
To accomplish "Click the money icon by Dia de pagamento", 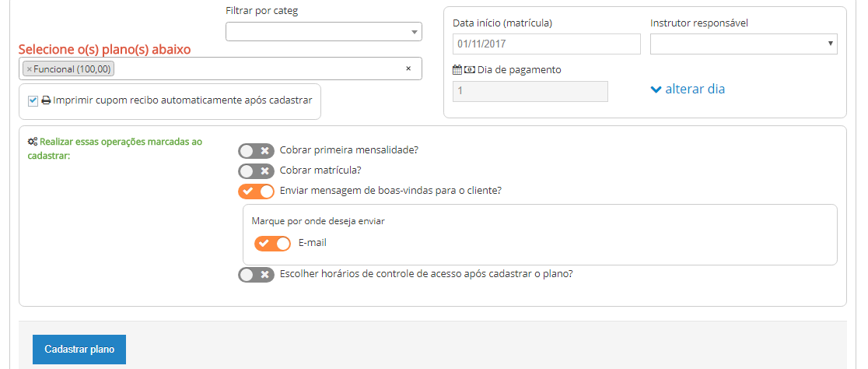I will [x=469, y=69].
